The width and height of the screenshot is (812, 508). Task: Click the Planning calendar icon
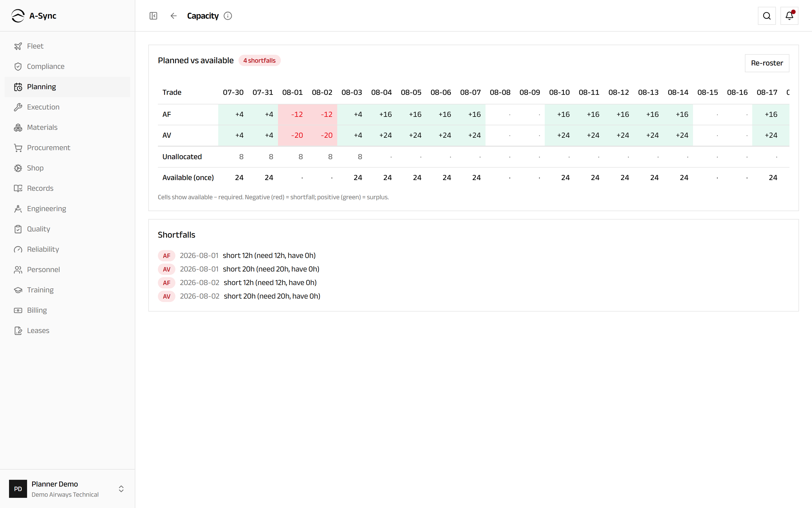pyautogui.click(x=18, y=87)
